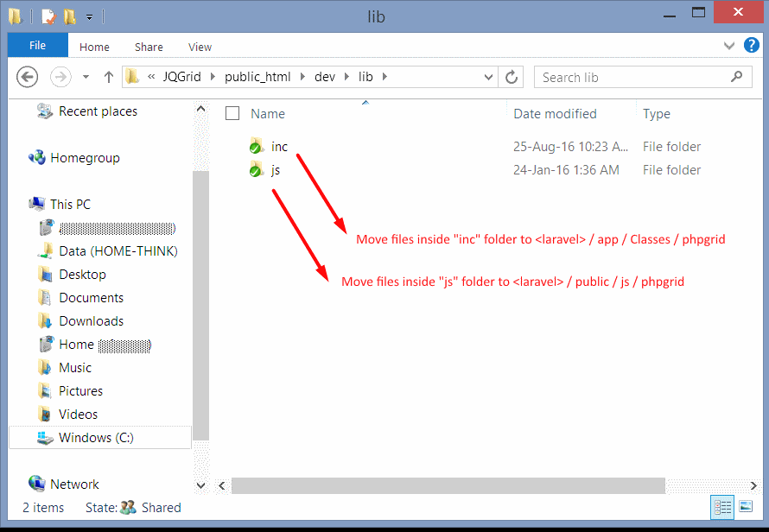Open Properties from quick access toolbar
Image resolution: width=769 pixels, height=532 pixels.
click(48, 16)
